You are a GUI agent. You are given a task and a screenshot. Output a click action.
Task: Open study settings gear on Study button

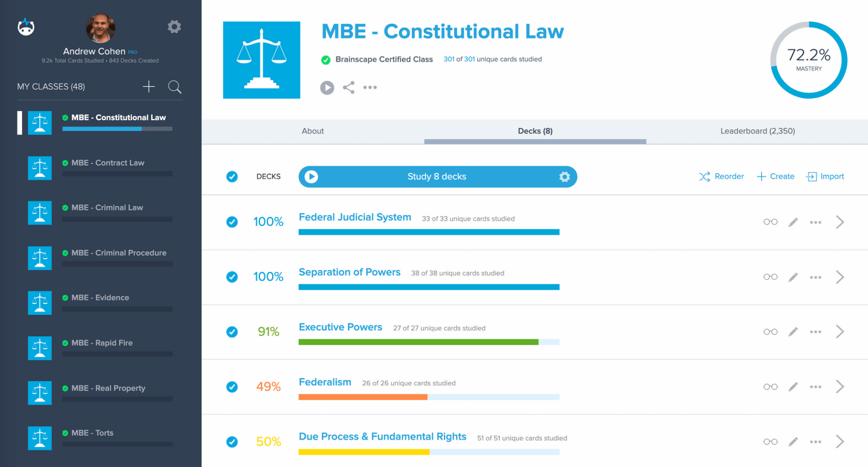pos(564,177)
